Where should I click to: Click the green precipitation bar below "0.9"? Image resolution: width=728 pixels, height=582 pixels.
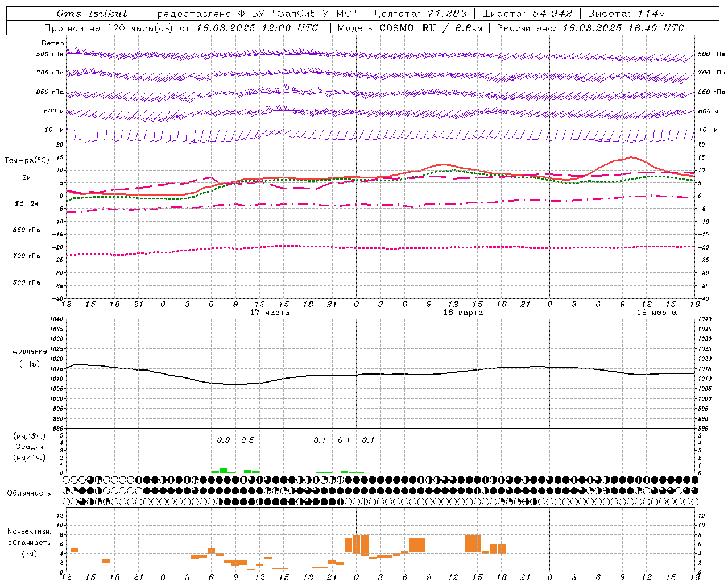click(x=223, y=470)
